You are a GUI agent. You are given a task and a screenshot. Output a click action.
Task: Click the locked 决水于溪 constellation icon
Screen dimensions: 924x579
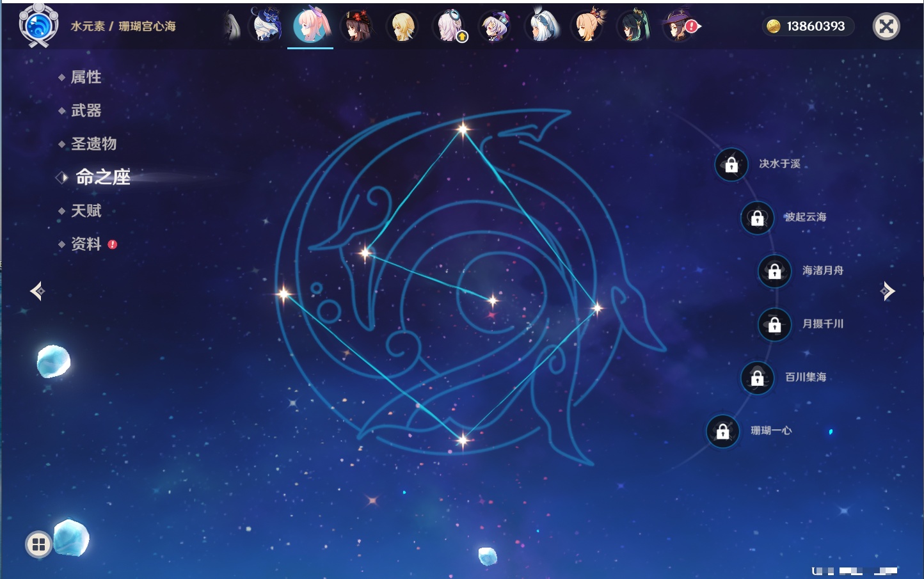click(x=731, y=164)
